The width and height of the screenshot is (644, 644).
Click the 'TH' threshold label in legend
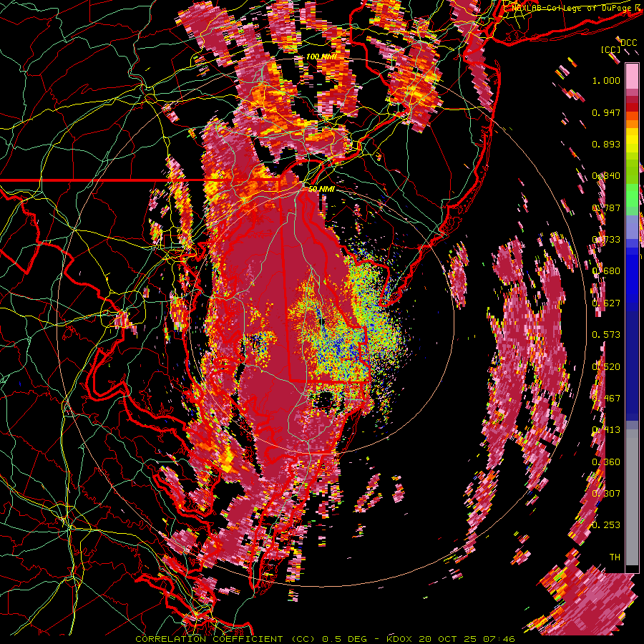click(615, 557)
